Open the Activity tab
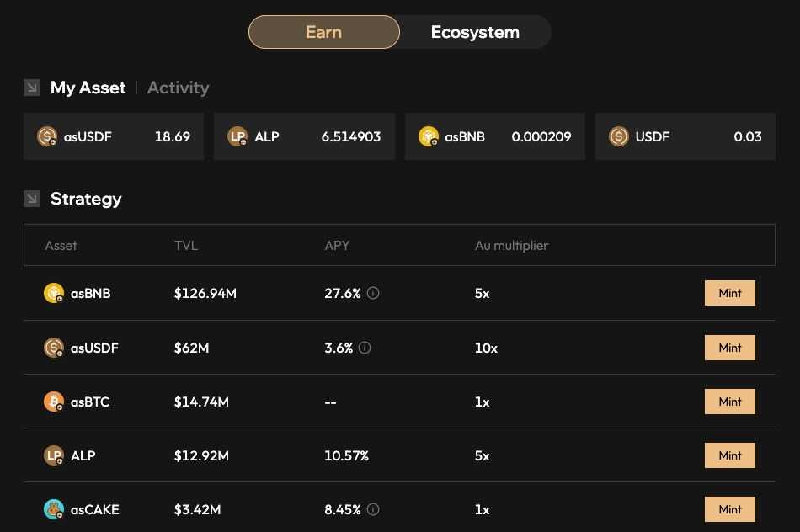 click(178, 88)
